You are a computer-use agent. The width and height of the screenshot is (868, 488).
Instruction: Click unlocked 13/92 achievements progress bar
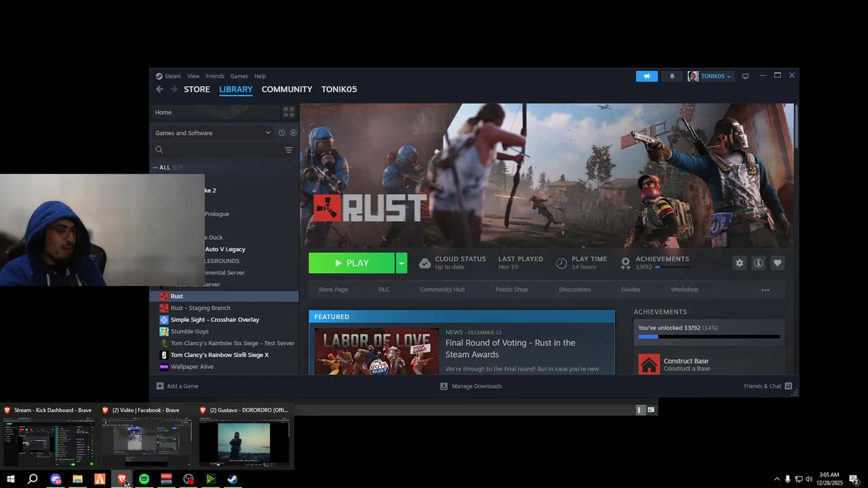coord(709,337)
